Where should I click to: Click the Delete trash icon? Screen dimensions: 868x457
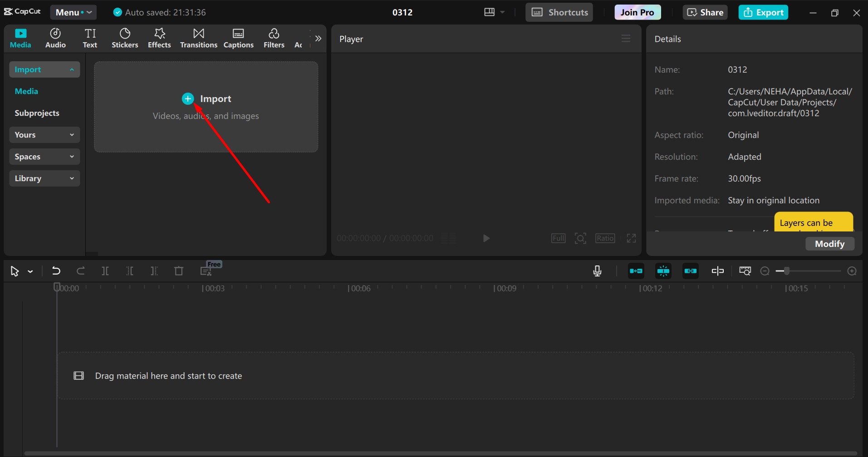(x=179, y=271)
